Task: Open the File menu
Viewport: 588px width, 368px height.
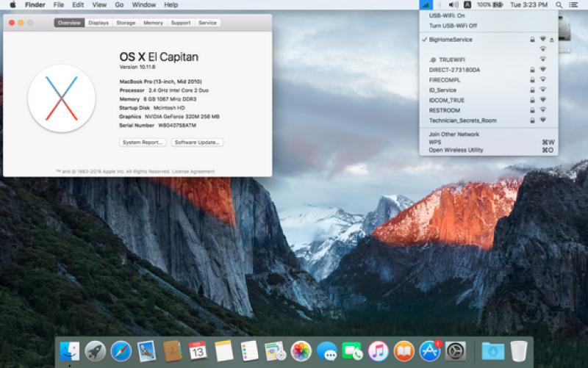Action: [x=59, y=5]
